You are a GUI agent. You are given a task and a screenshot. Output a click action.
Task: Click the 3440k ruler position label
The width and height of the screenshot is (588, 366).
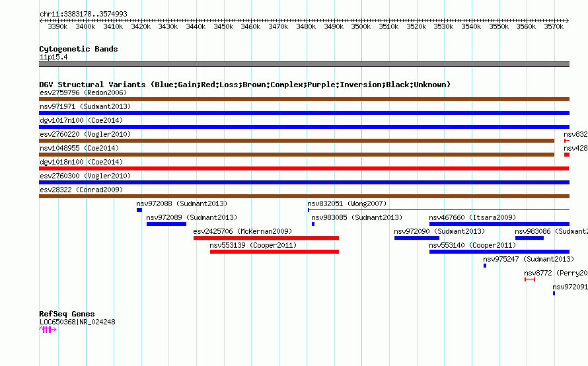(196, 27)
